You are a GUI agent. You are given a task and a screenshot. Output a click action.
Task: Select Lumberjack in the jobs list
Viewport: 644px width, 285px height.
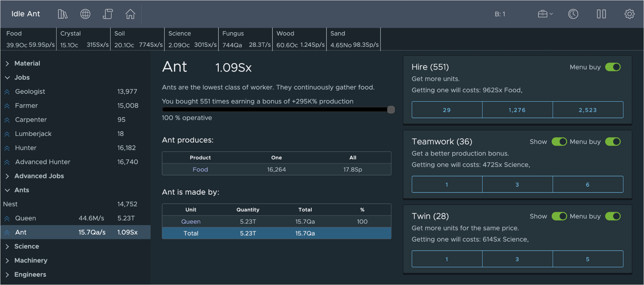pos(75,134)
